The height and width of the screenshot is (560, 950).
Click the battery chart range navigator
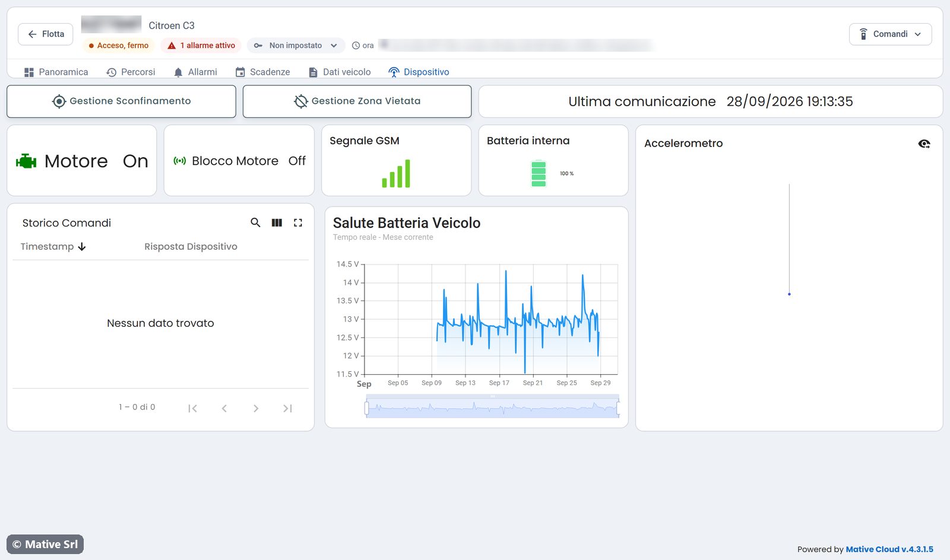492,406
